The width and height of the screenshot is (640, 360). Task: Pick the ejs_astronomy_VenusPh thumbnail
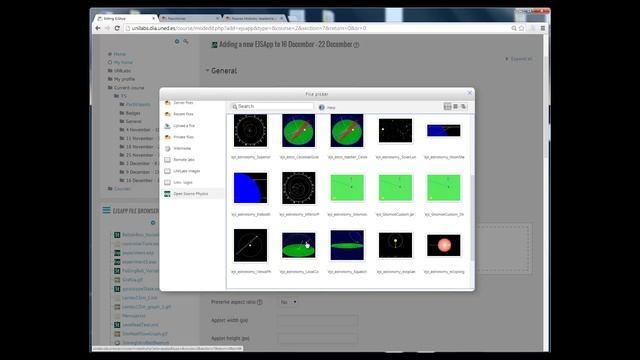coord(250,245)
